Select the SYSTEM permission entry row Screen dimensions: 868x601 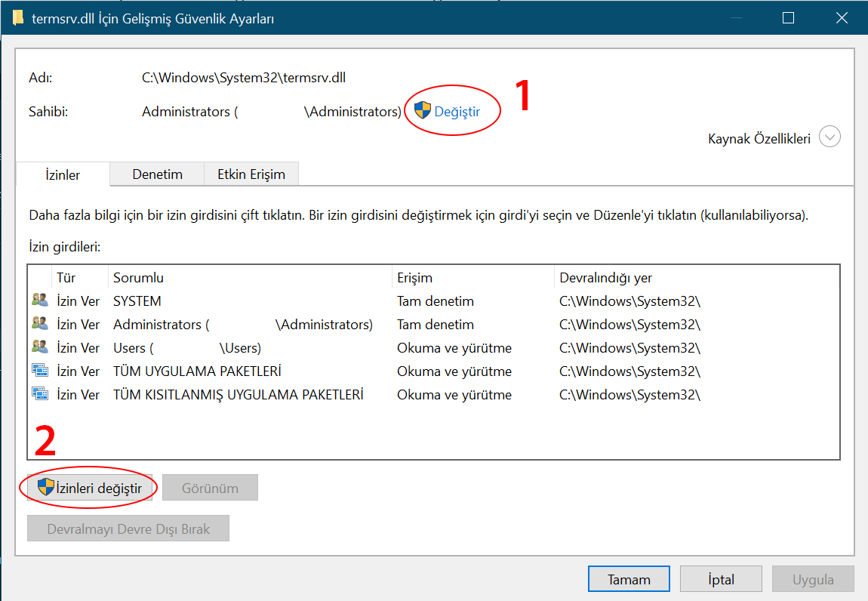[226, 300]
